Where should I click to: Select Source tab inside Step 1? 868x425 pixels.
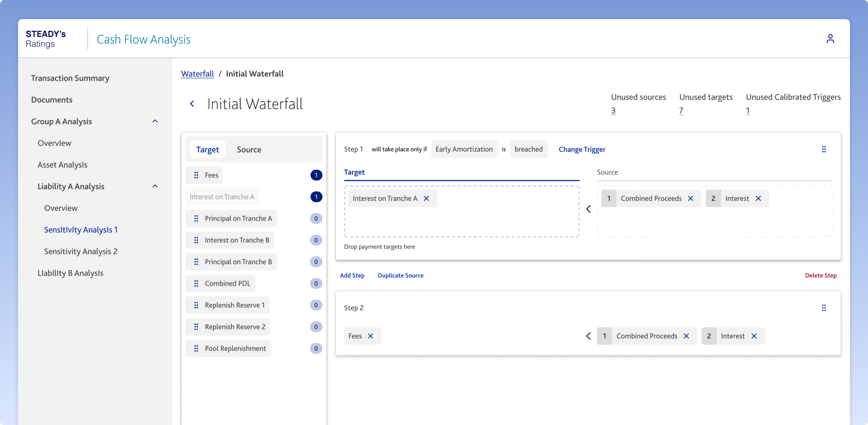607,172
